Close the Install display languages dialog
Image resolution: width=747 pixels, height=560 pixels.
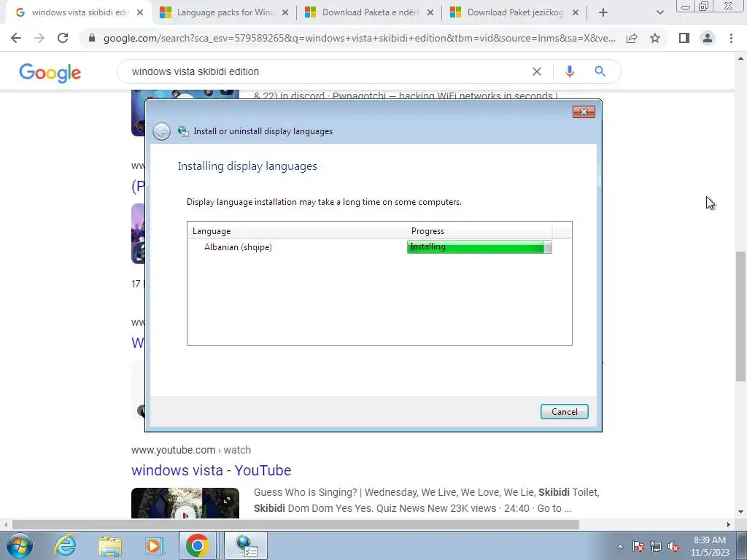pyautogui.click(x=584, y=112)
